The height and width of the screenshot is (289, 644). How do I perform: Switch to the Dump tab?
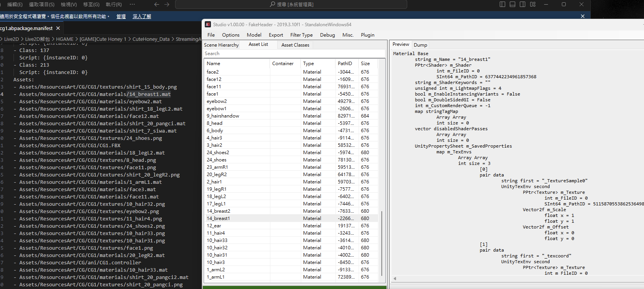click(420, 45)
